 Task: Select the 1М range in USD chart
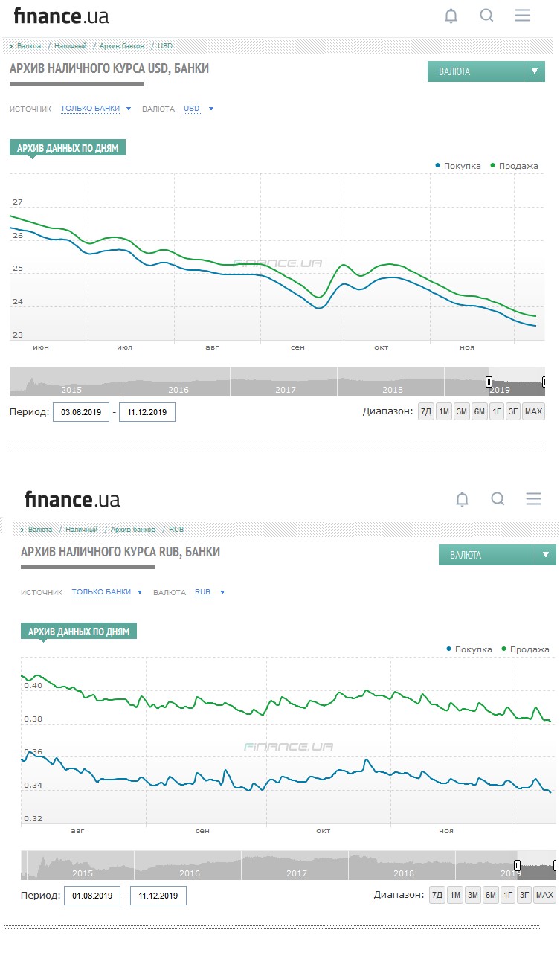[443, 411]
